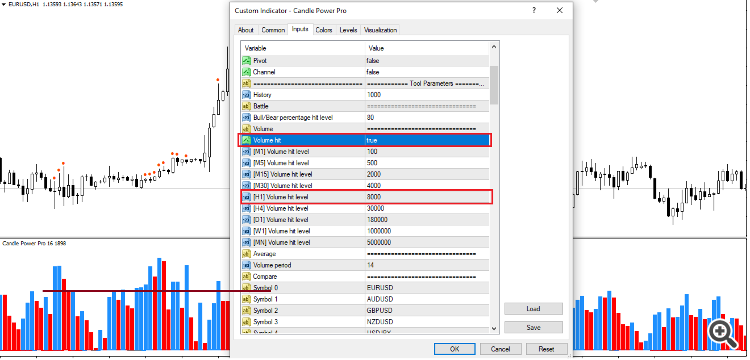This screenshot has height=360, width=750.
Task: Click the scrollbar down arrow
Action: click(x=494, y=328)
